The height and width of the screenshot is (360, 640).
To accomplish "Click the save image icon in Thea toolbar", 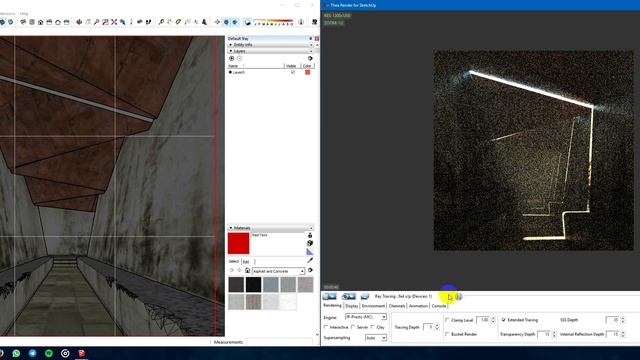I will tap(364, 296).
